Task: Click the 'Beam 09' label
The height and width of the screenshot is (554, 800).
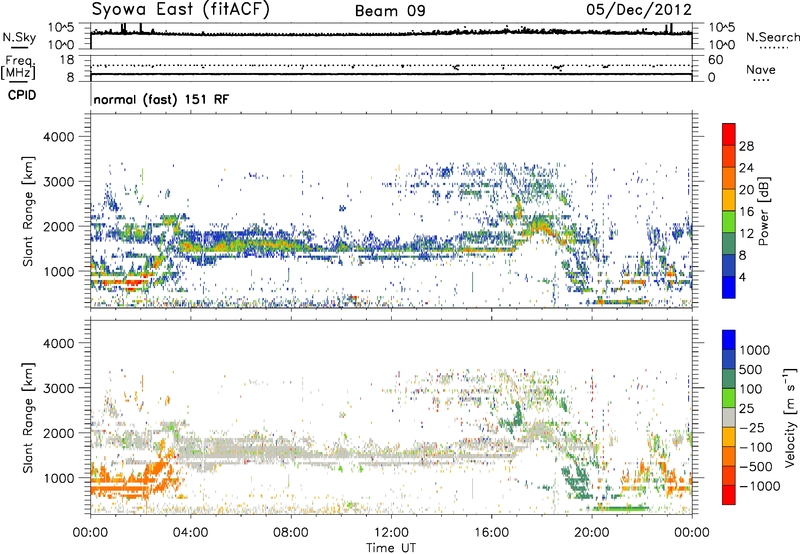Action: (390, 11)
